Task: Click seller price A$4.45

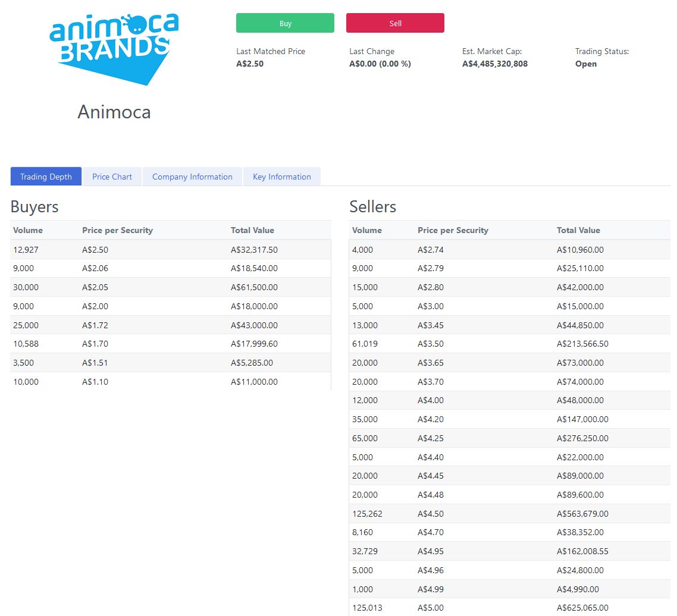Action: (x=431, y=476)
